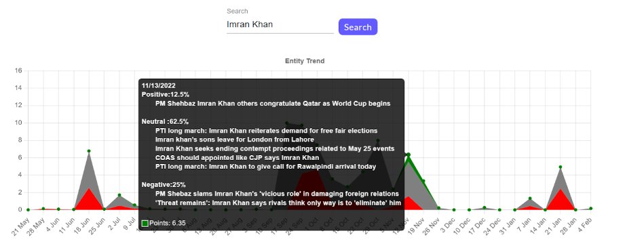Click the 28 May data point
The width and height of the screenshot is (644, 250).
43,209
